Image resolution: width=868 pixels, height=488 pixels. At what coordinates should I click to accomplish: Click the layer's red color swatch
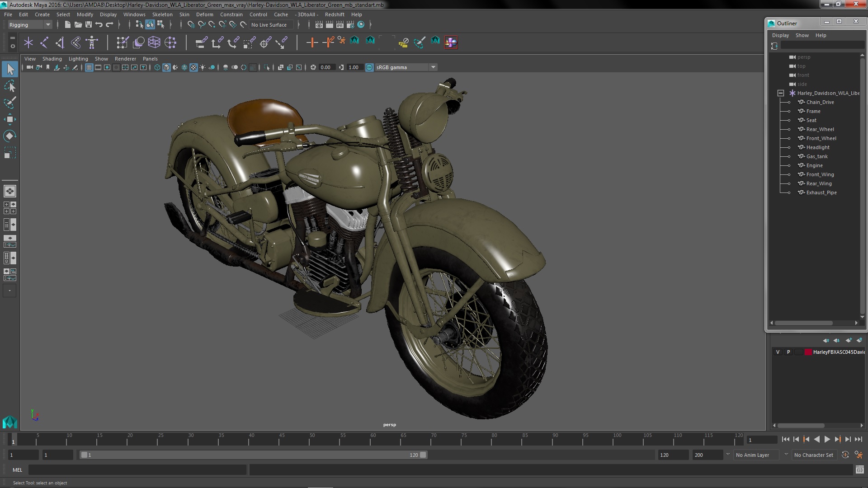808,352
